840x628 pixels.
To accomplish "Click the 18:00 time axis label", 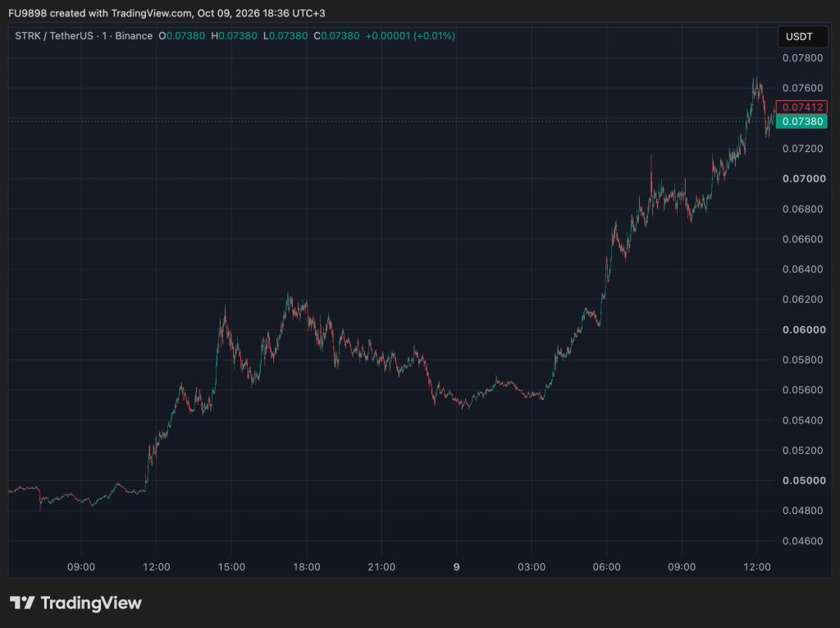I will click(x=307, y=567).
